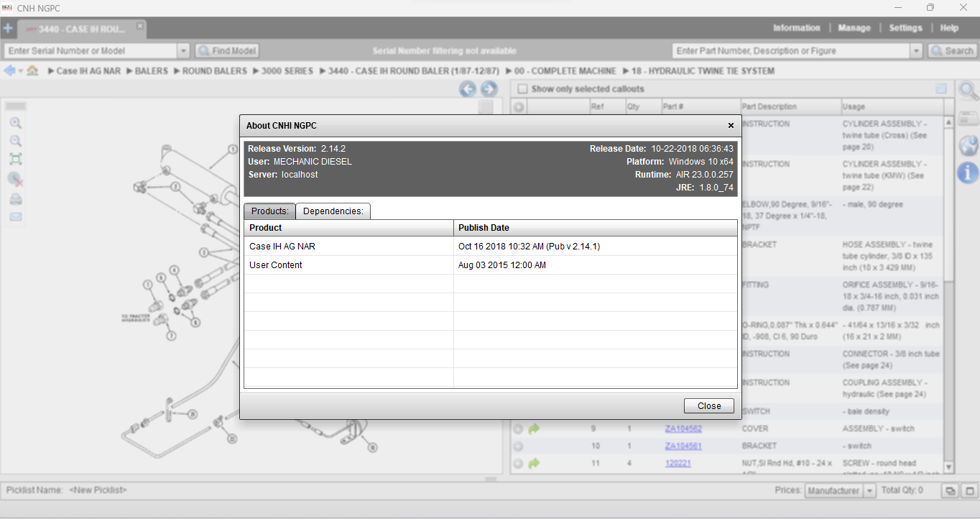The image size is (980, 519).
Task: Switch to the Dependencies tab
Action: [x=333, y=211]
